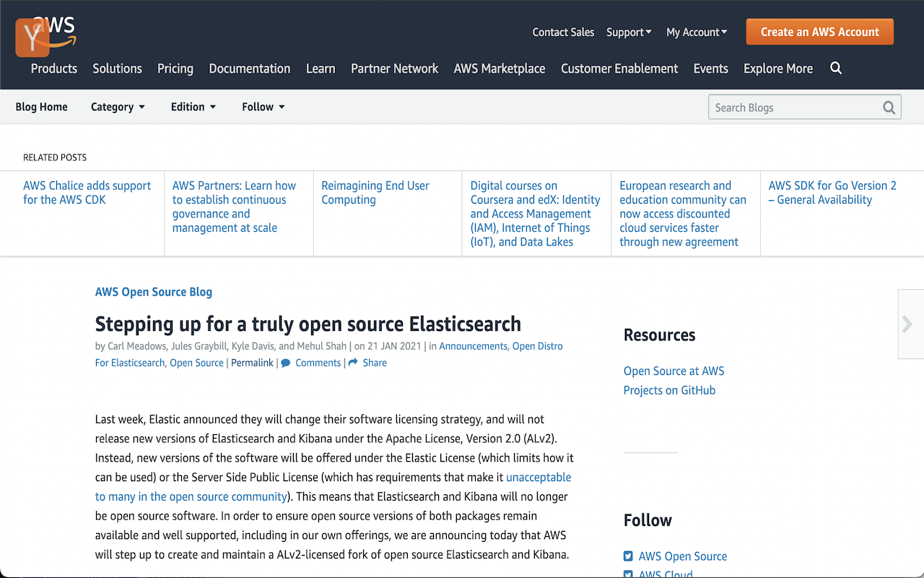The height and width of the screenshot is (578, 924).
Task: Open the site search magnifier icon
Action: click(x=836, y=69)
